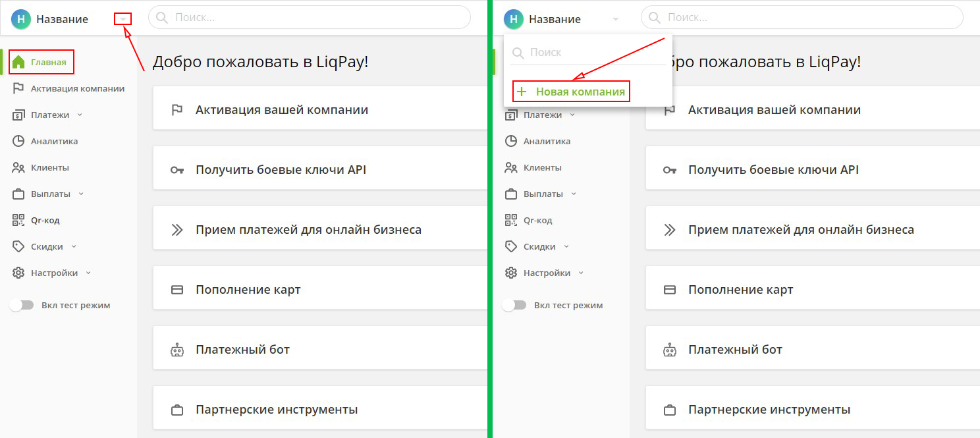The image size is (980, 438).
Task: Toggle Вкл тест режим switch in right screenshot
Action: (x=514, y=305)
